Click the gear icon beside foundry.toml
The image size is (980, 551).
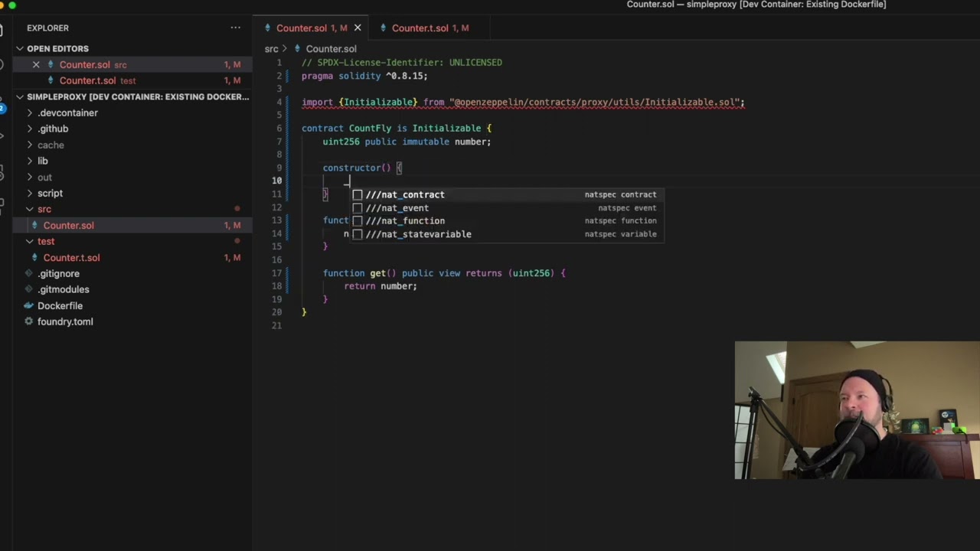(29, 322)
